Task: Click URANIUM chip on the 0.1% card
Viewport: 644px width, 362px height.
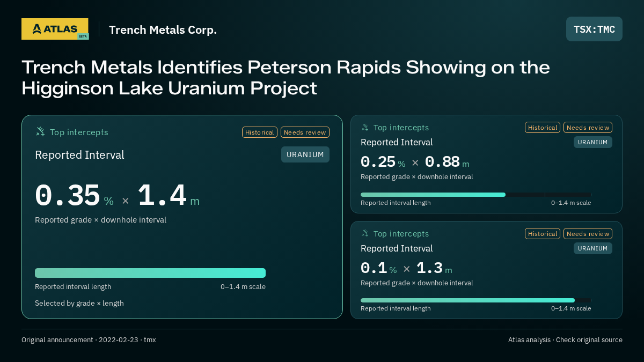Action: [593, 248]
